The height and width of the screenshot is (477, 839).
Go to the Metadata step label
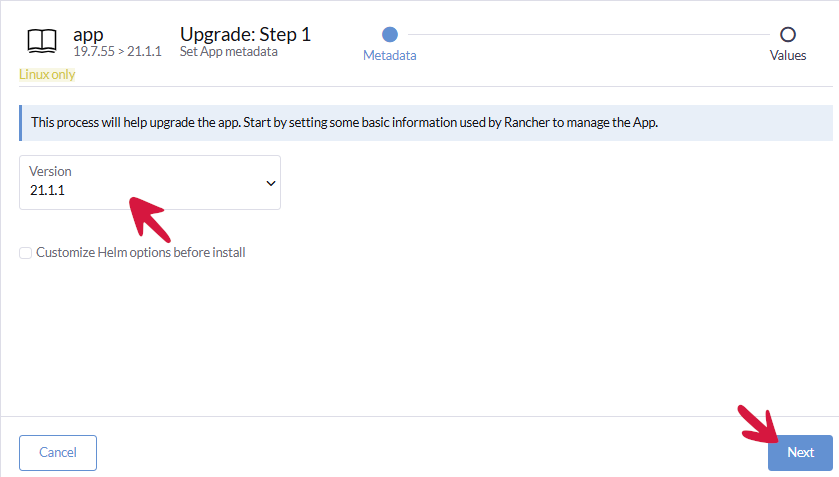(390, 56)
